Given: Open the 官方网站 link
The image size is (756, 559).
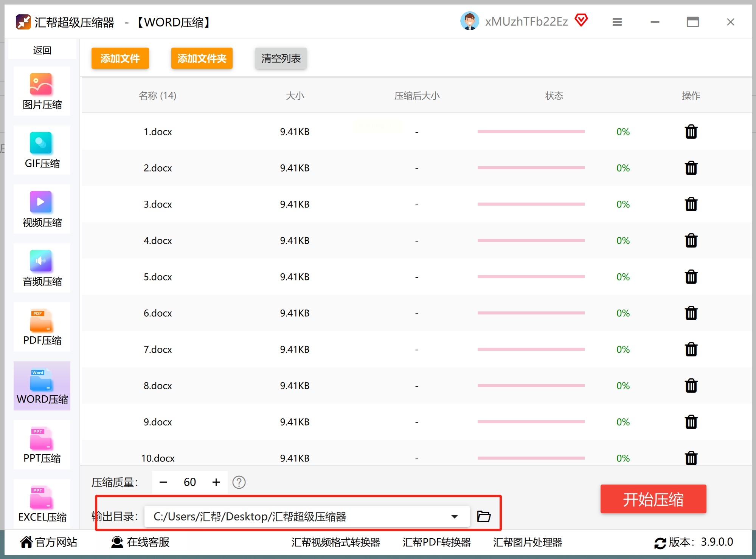Looking at the screenshot, I should [48, 542].
